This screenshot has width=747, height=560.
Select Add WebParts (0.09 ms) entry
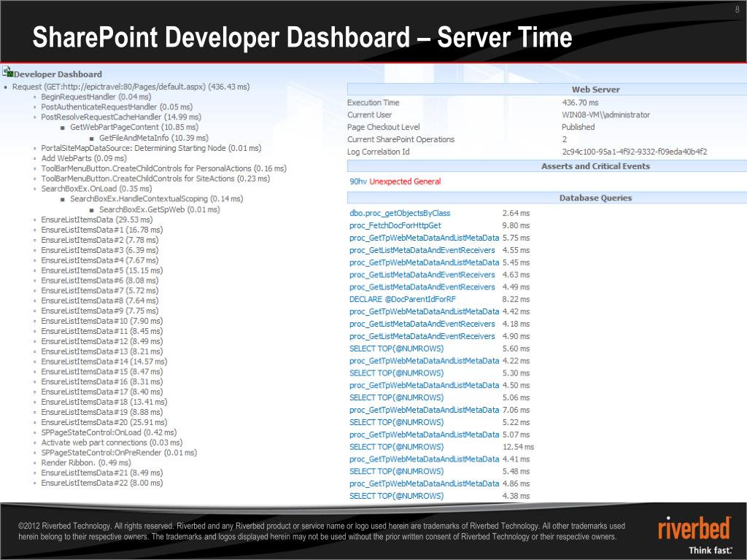[84, 158]
